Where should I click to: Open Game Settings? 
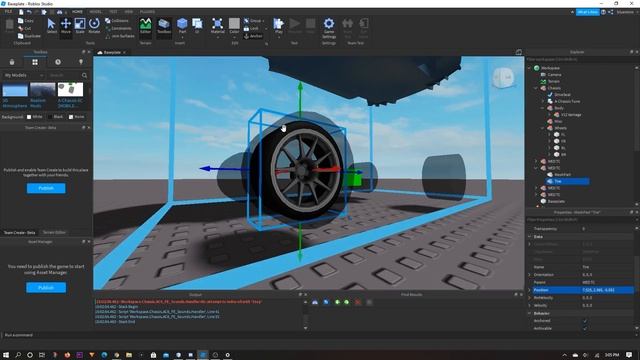coord(329,28)
